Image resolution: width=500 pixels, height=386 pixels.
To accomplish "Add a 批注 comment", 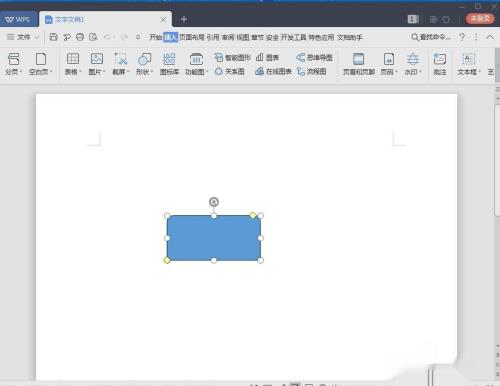I will tap(440, 64).
